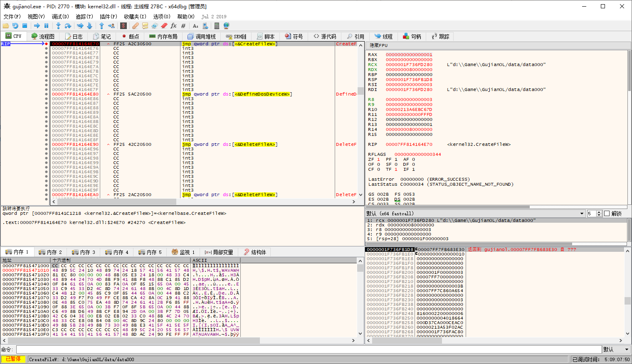Find intermodular calls icon

pyautogui.click(x=205, y=26)
